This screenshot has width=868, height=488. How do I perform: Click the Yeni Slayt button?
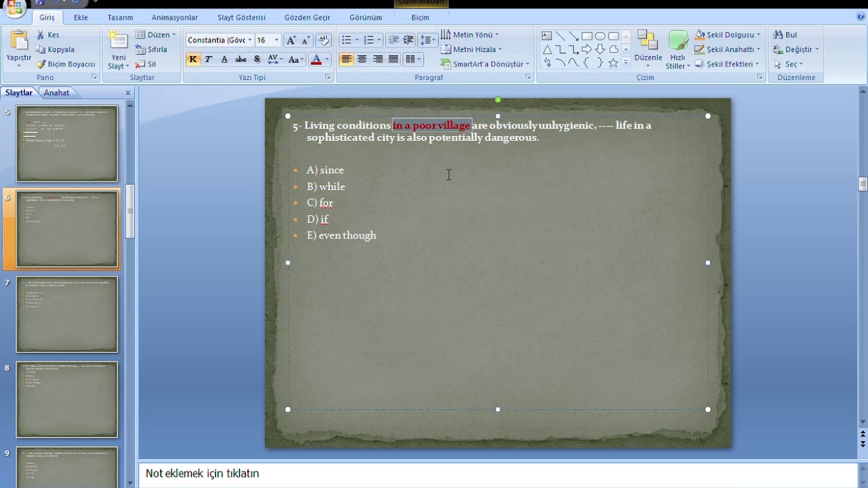tap(119, 50)
